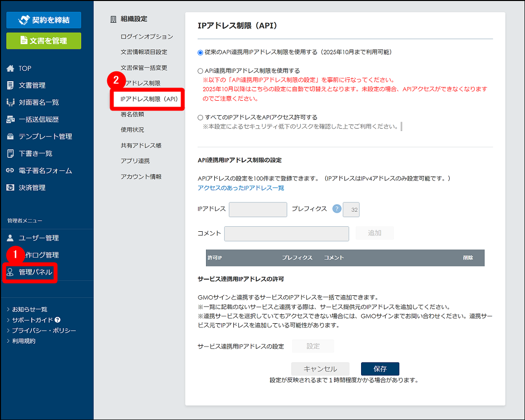Click the bulk send icon beside 一括送信履歴
This screenshot has width=525, height=420.
(10, 119)
